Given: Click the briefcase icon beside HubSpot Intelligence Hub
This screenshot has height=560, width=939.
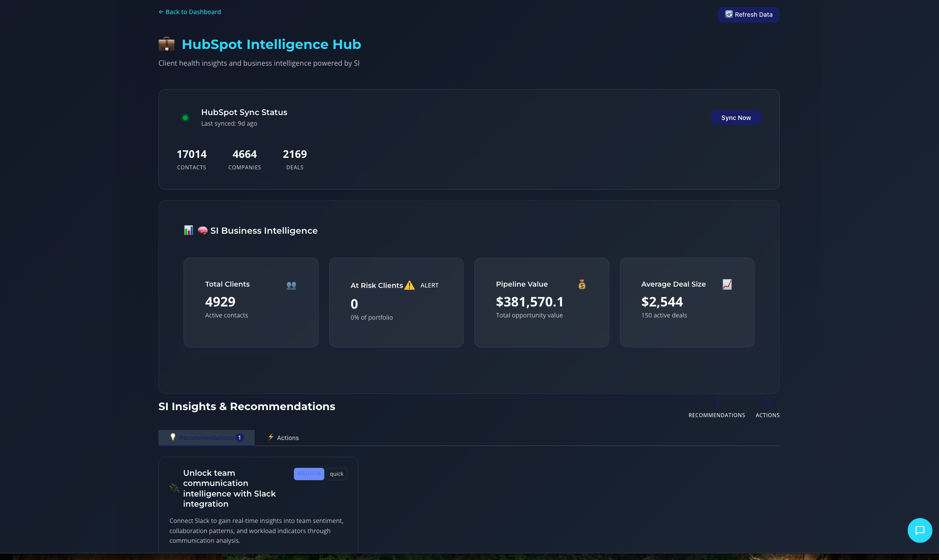Looking at the screenshot, I should coord(166,44).
